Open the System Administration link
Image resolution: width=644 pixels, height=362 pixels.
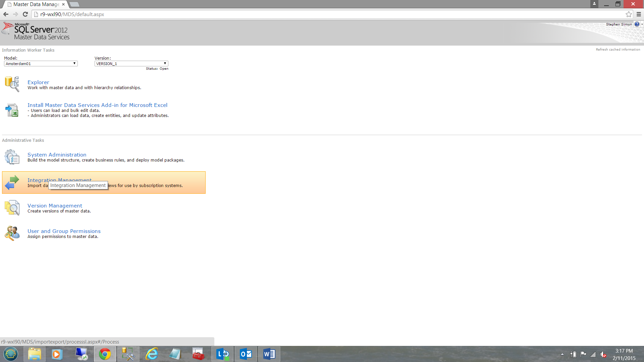pos(57,155)
